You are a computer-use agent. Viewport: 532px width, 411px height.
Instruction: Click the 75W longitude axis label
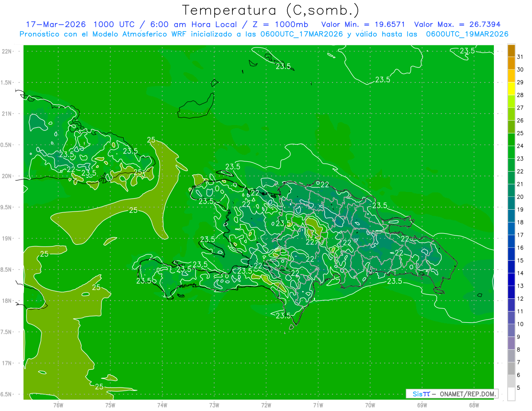tap(110, 405)
